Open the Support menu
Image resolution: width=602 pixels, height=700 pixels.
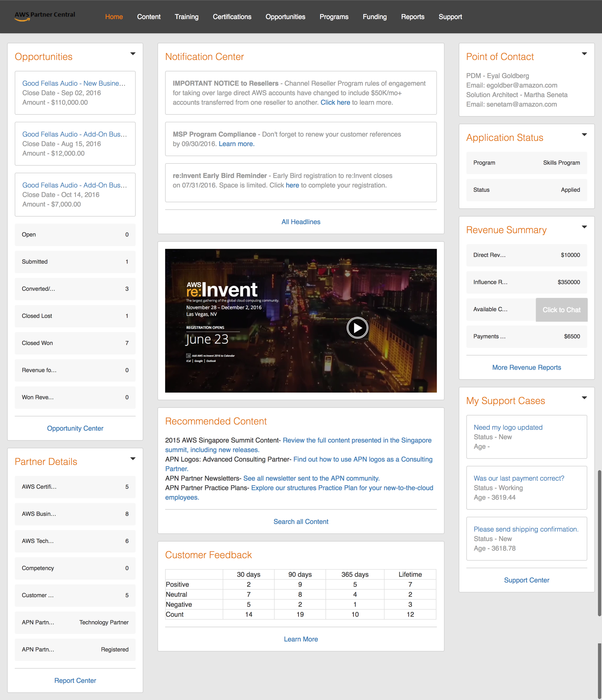(x=450, y=17)
